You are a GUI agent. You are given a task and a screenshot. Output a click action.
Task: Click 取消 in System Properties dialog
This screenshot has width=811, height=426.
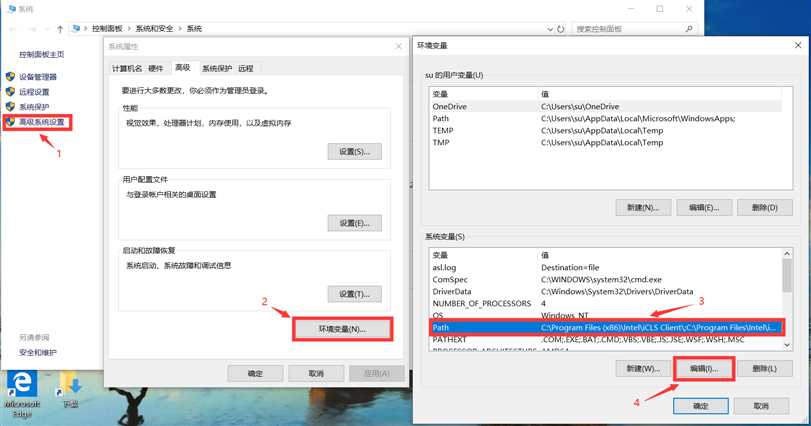tap(316, 373)
